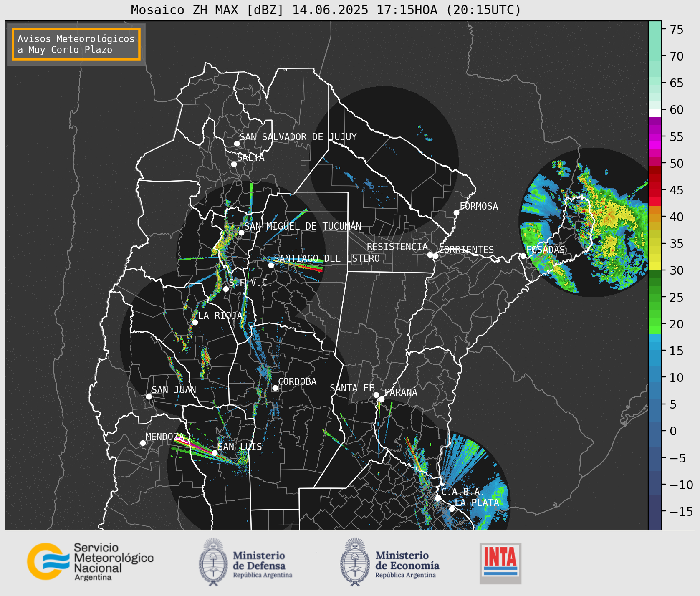
Task: Click the SAN SALVADOR DE JUJUY label
Action: point(298,137)
